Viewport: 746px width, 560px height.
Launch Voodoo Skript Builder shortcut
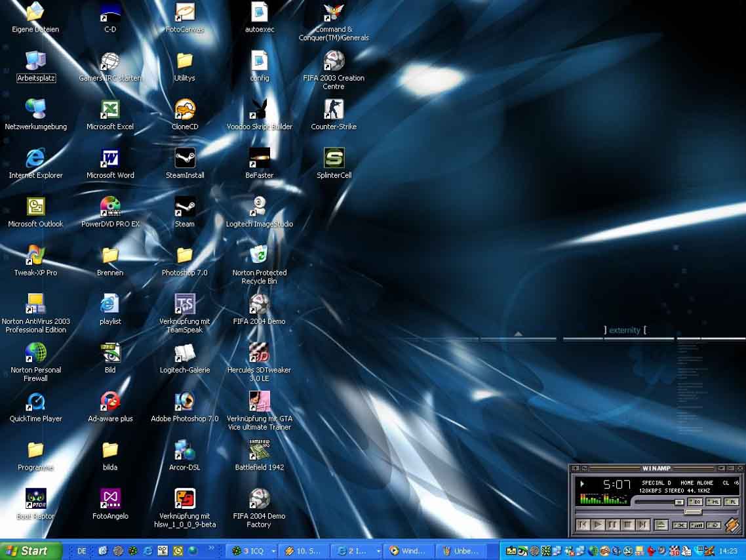260,115
